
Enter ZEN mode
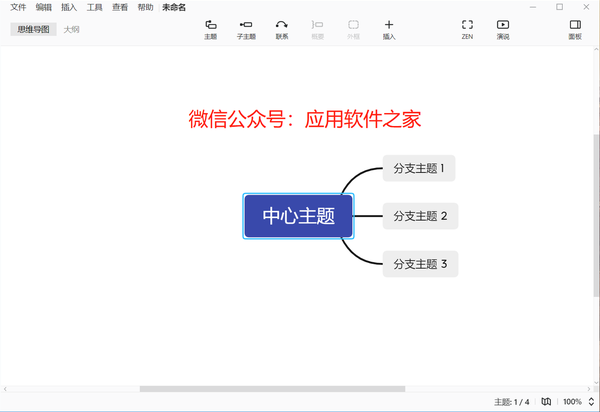click(x=467, y=28)
